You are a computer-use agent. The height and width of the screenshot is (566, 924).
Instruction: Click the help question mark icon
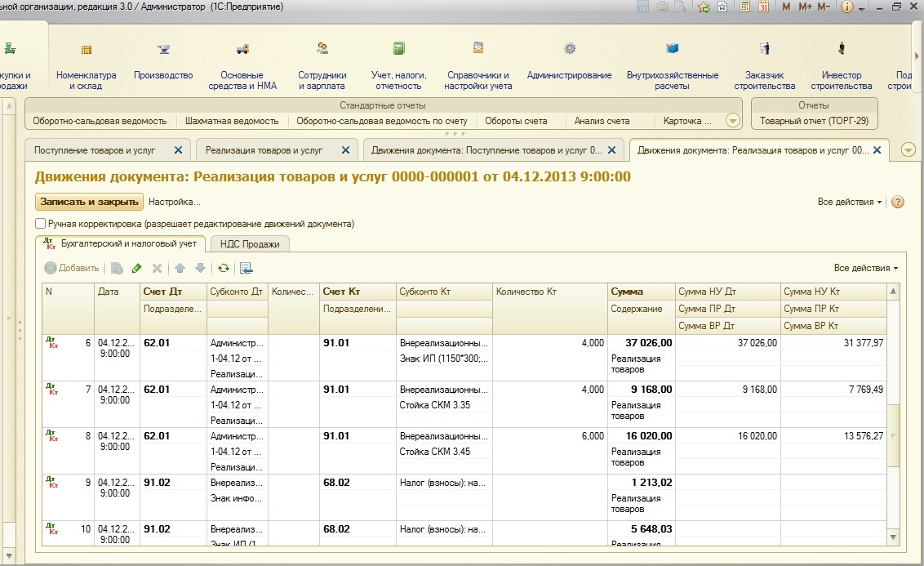[898, 202]
